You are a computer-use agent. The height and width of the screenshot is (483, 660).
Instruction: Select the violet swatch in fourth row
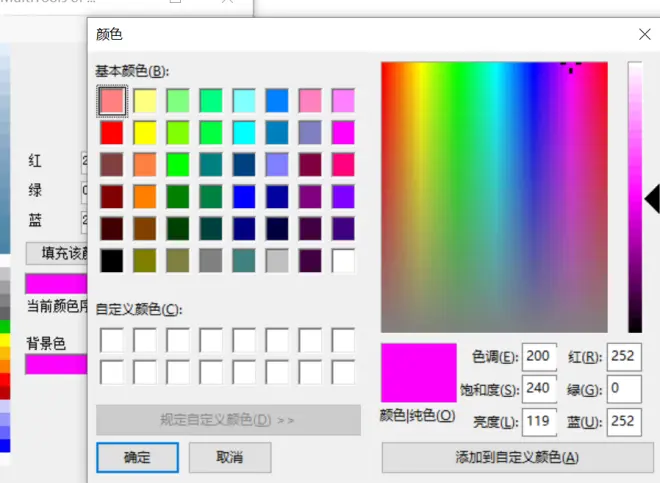[343, 197]
